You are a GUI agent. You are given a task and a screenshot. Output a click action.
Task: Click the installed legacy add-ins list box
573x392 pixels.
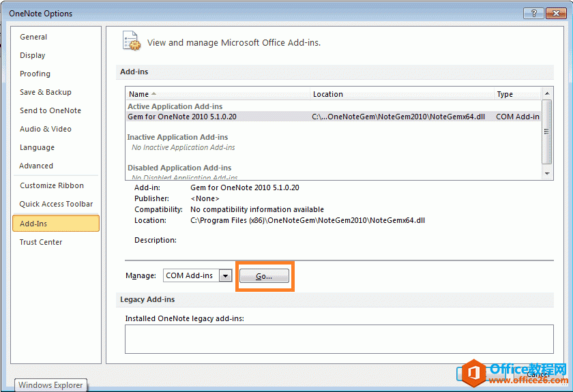click(339, 339)
